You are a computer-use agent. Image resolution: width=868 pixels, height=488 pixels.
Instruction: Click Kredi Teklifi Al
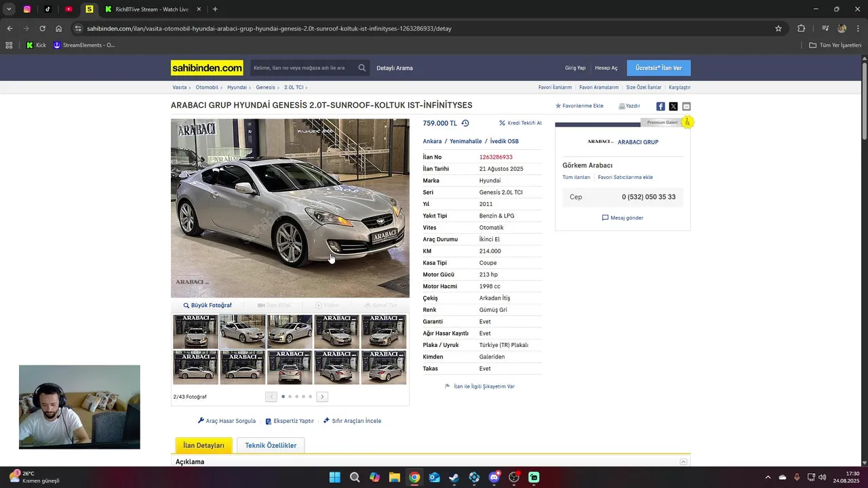coord(521,123)
